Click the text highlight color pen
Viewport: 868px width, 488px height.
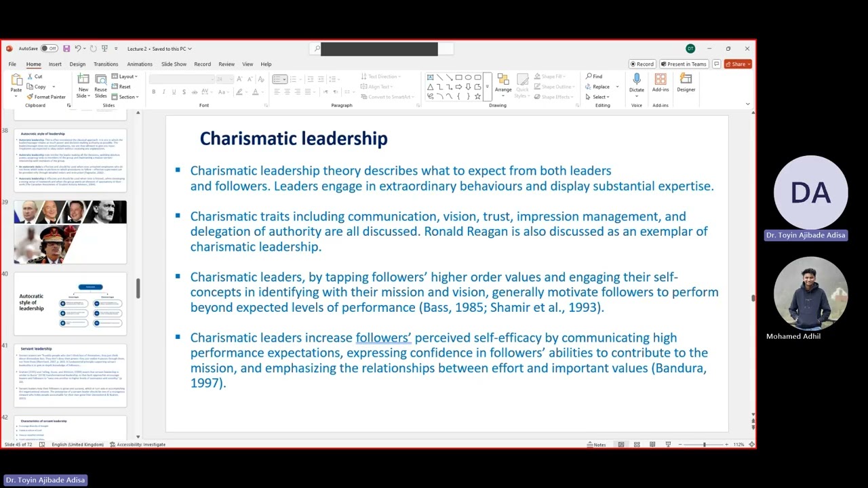pos(239,92)
